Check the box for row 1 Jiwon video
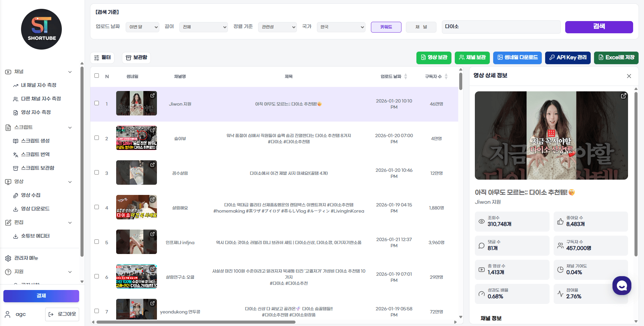This screenshot has height=326, width=644. (x=97, y=103)
